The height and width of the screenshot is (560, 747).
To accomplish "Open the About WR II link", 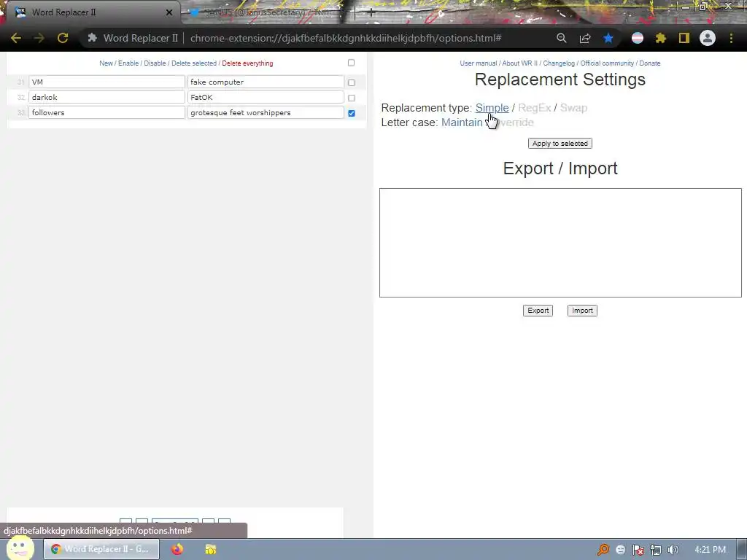I will point(519,63).
